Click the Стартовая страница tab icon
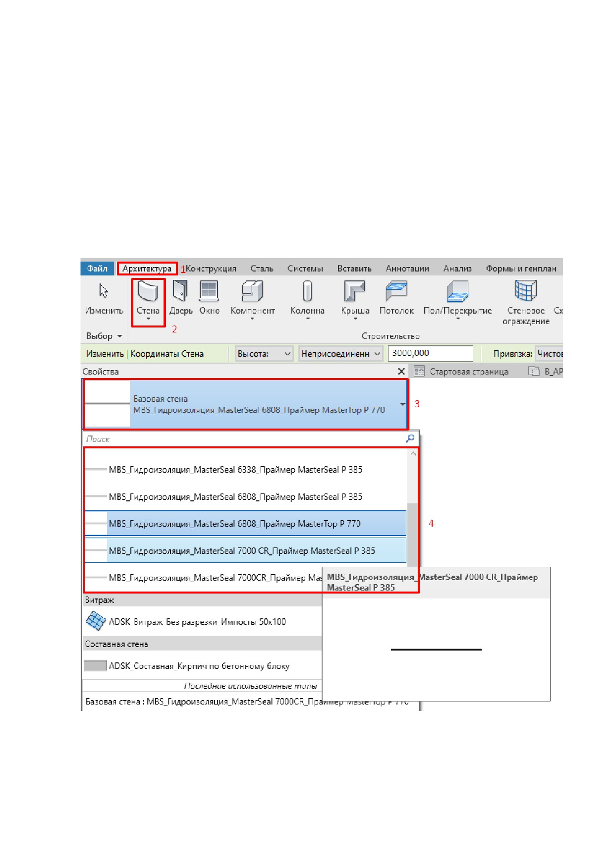The width and height of the screenshot is (614, 868). point(419,371)
